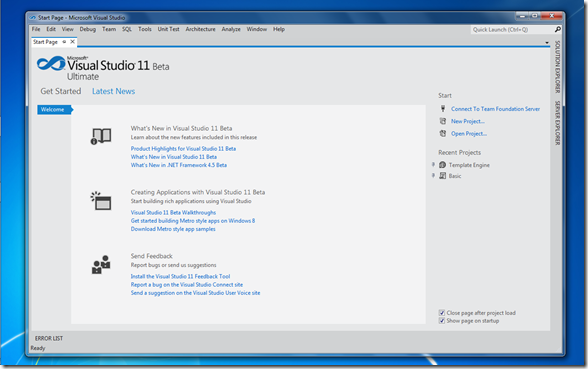Toggle the pin on Start Page tab
Viewport: 588px width, 369px height.
64,42
